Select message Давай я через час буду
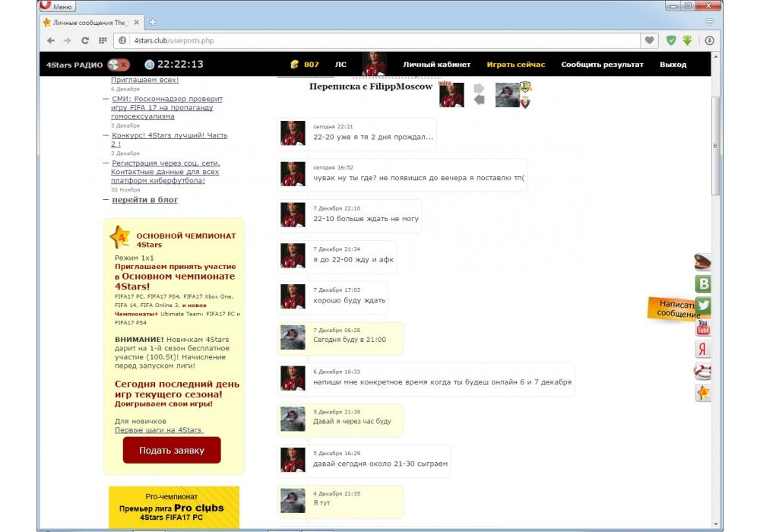Screen dimensions: 760x532 pyautogui.click(x=340, y=420)
